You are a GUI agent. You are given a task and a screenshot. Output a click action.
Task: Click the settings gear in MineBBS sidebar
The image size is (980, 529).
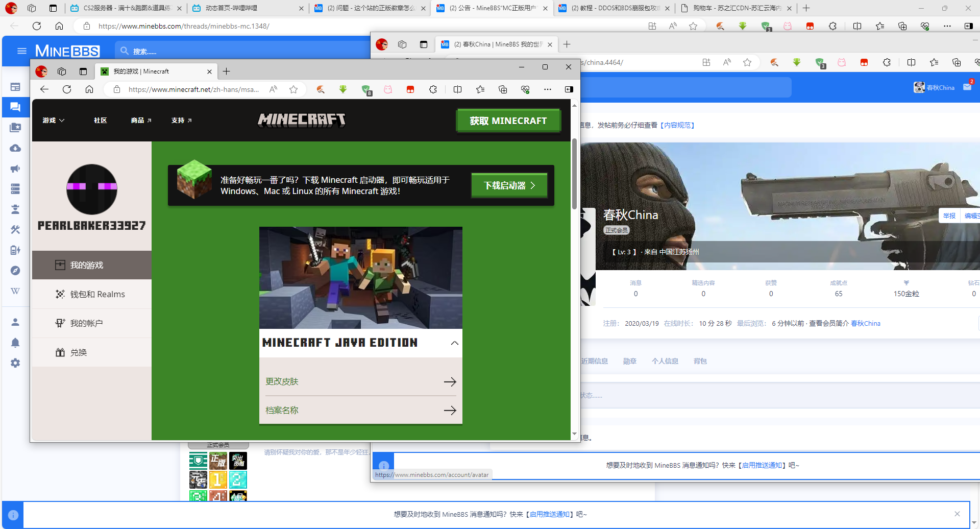15,363
